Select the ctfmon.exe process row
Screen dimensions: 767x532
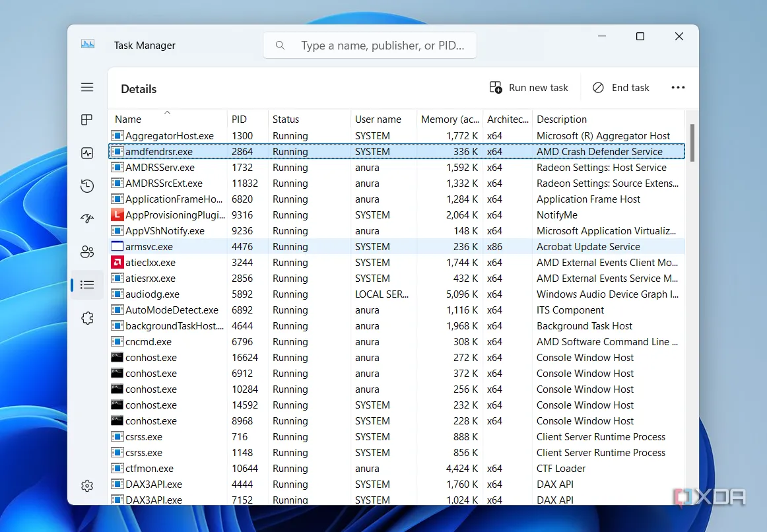[149, 469]
